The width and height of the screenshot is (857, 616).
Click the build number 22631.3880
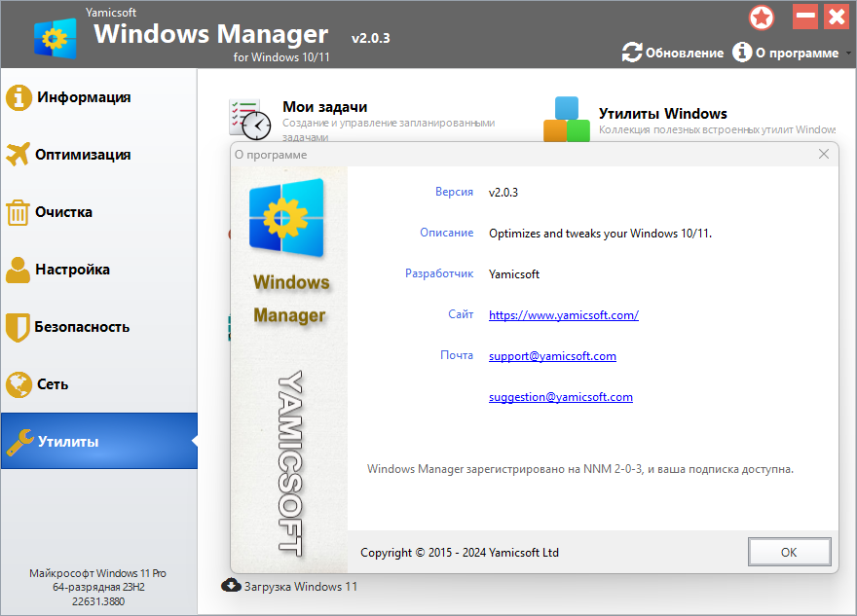(98, 601)
